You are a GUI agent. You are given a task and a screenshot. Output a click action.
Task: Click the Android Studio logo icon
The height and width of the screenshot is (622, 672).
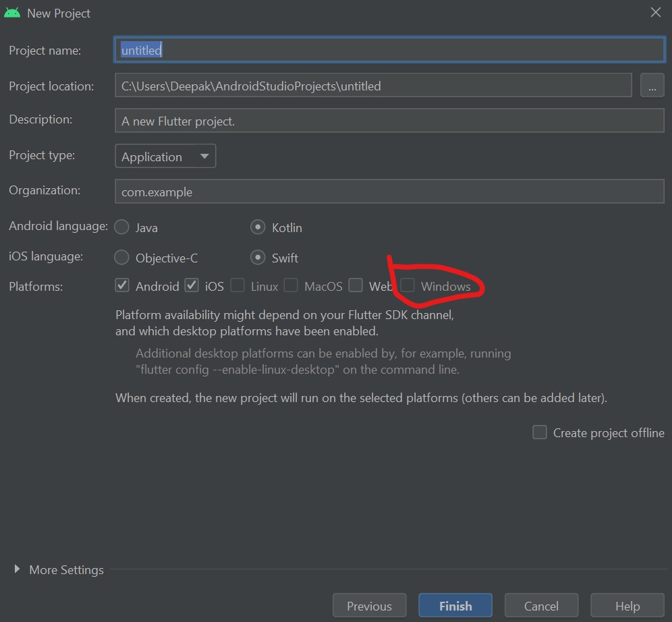[12, 13]
